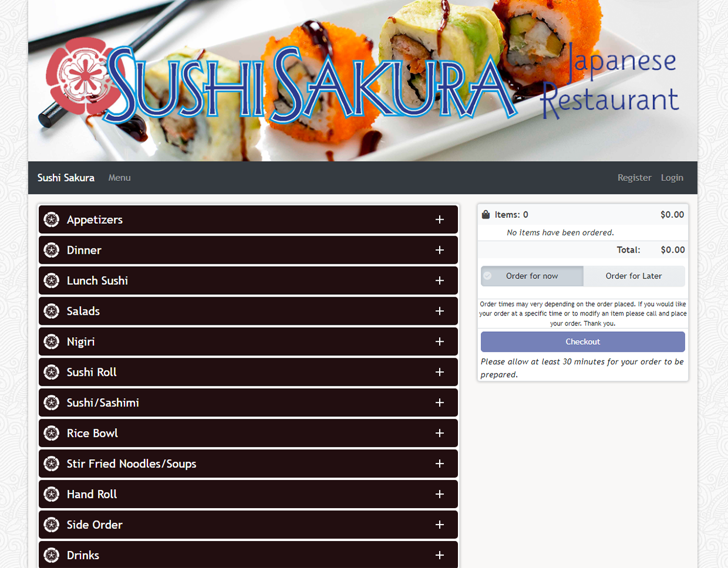Click the flower icon beside Sushi Roll
This screenshot has width=728, height=568.
coord(52,372)
